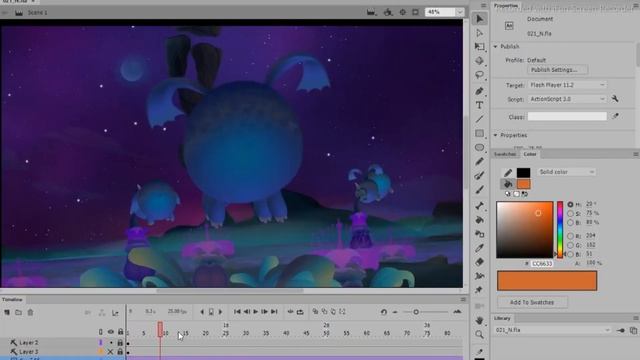640x360 pixels.
Task: Select the Selection arrow tool
Action: point(480,19)
